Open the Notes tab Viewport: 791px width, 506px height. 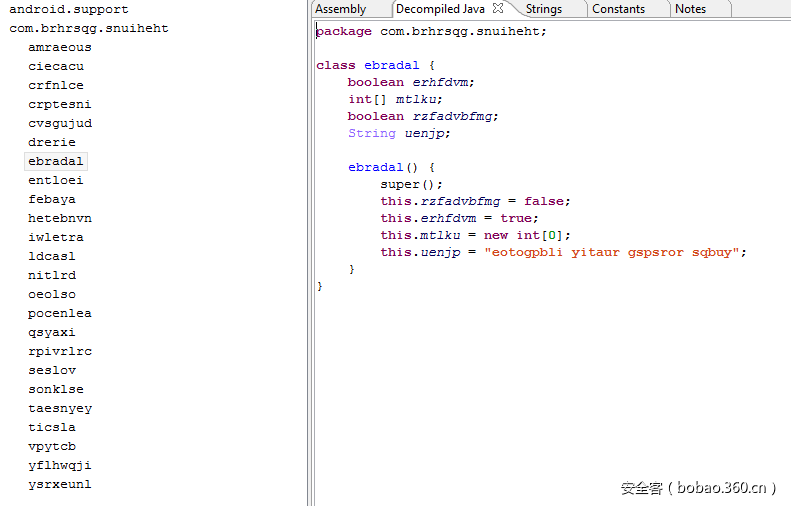click(x=690, y=9)
